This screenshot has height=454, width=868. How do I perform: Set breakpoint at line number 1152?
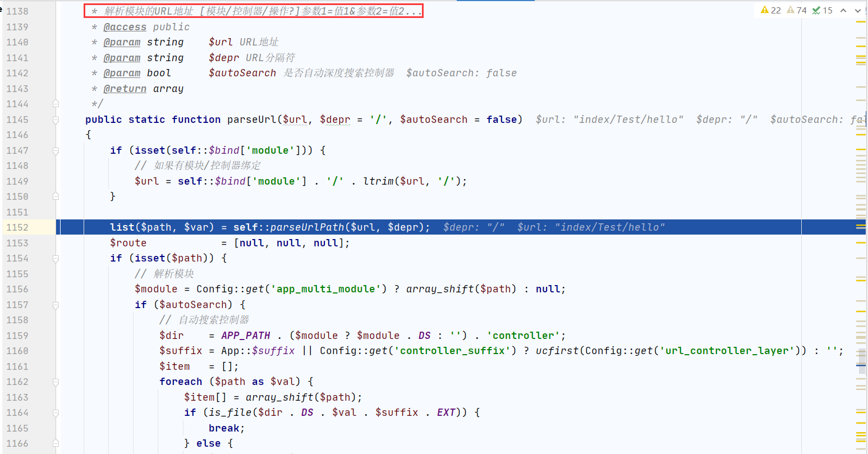coord(17,227)
